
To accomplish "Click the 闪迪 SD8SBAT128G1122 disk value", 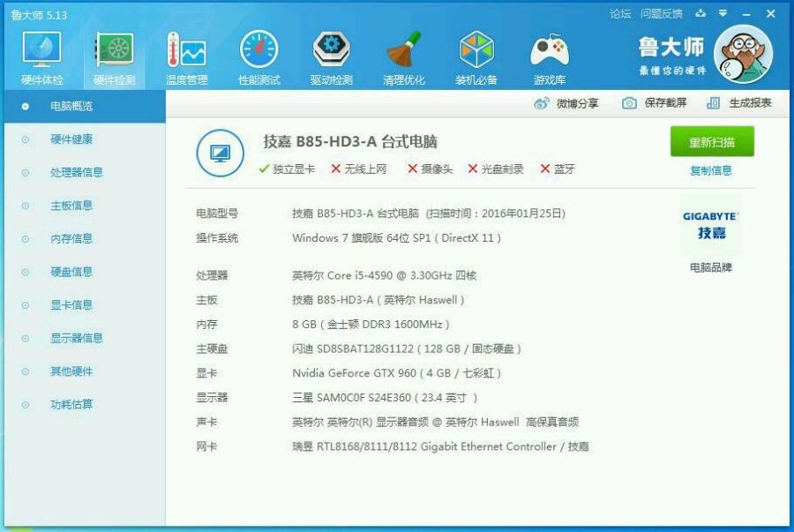I will point(407,348).
